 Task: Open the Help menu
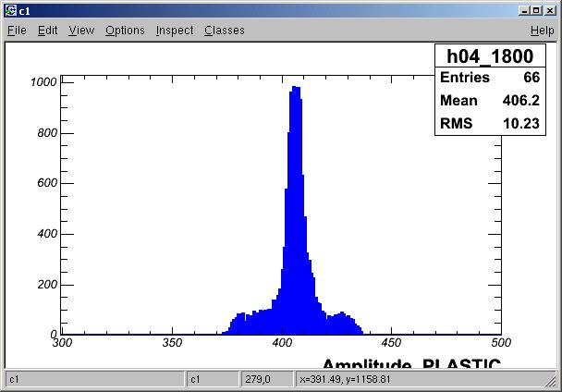tap(543, 31)
